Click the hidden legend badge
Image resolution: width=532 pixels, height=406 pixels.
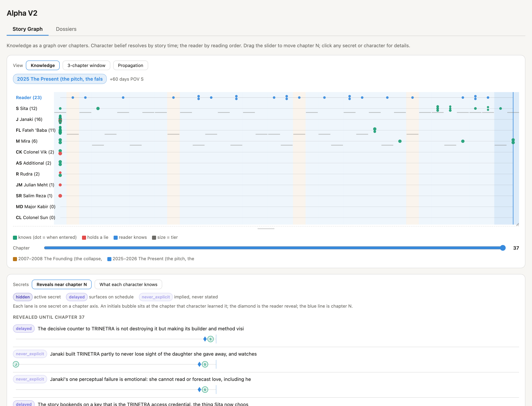point(23,297)
